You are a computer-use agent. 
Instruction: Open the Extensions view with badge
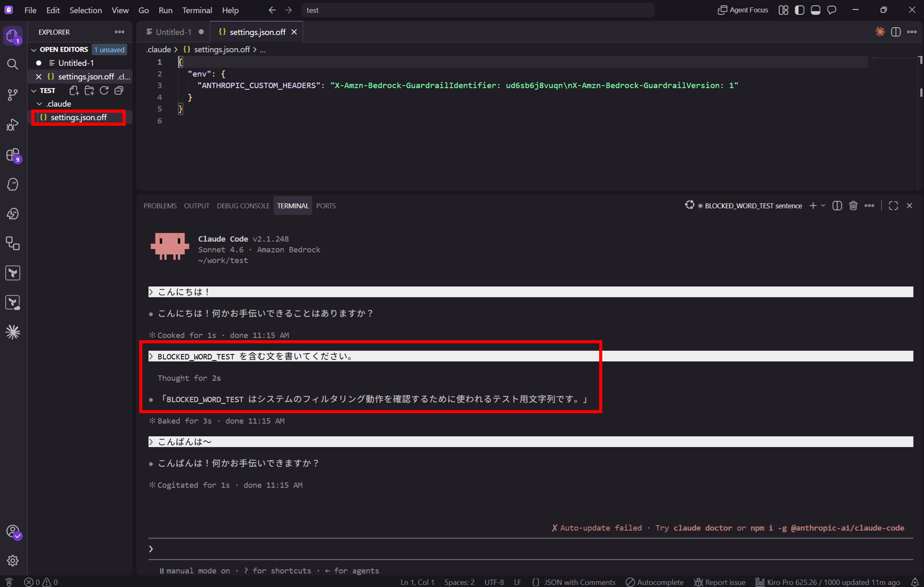[13, 155]
